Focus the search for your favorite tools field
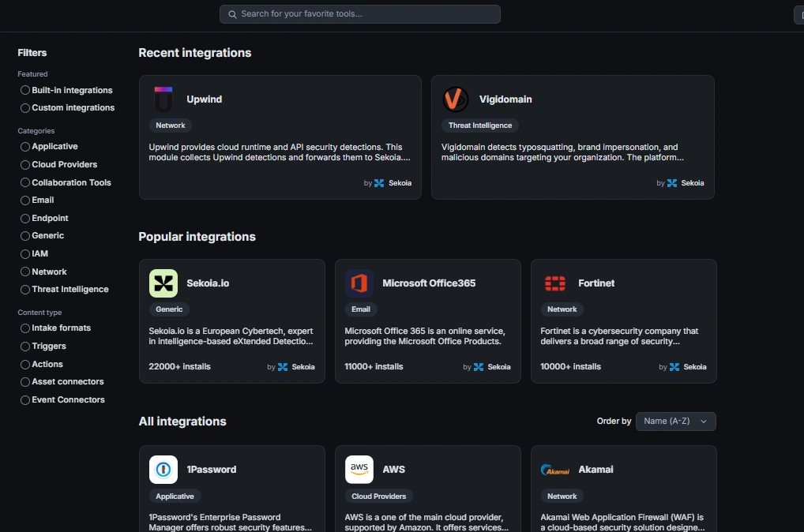The height and width of the screenshot is (532, 804). [360, 14]
